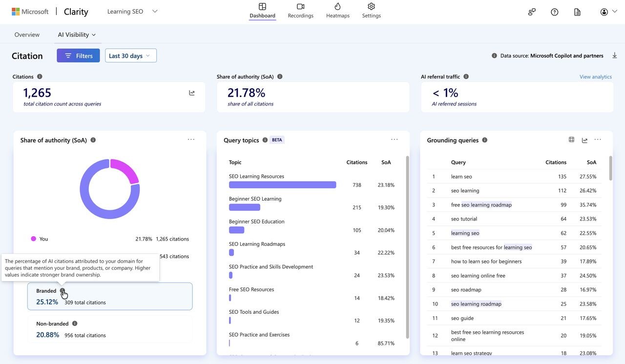Screen dimensions: 625x364
Task: Click the info icon beside AI referral traffic
Action: click(466, 77)
